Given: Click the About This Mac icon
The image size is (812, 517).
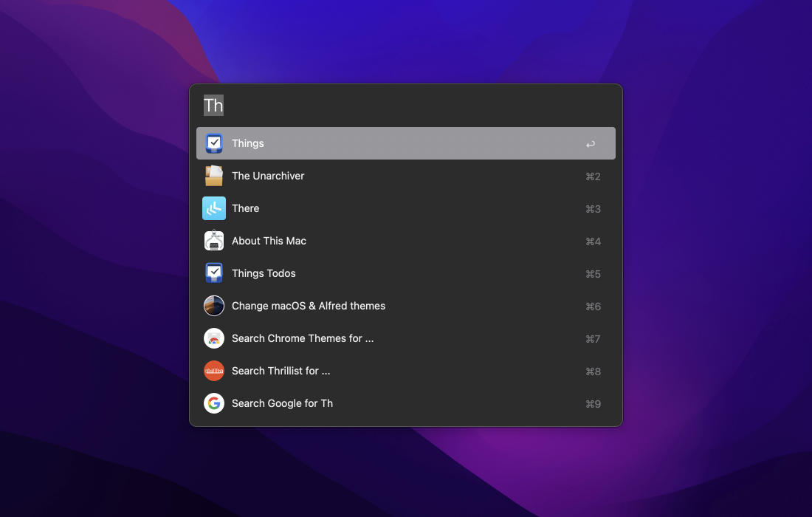Looking at the screenshot, I should coord(214,241).
